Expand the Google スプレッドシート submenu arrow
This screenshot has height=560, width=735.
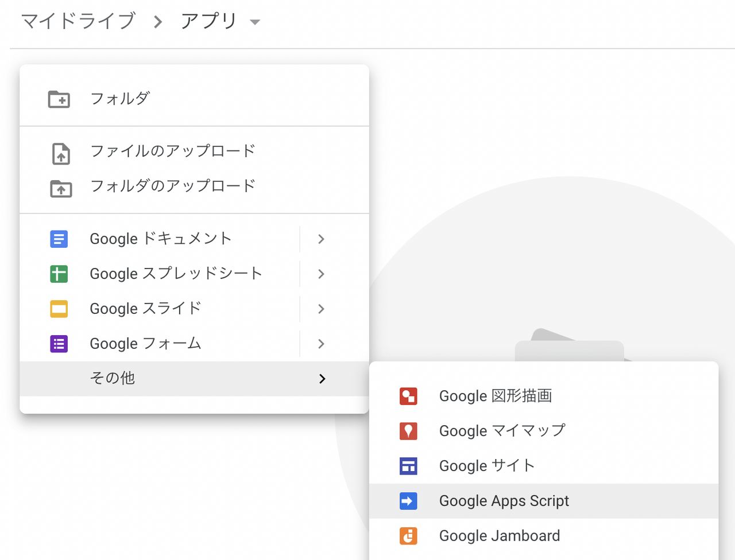(x=322, y=274)
